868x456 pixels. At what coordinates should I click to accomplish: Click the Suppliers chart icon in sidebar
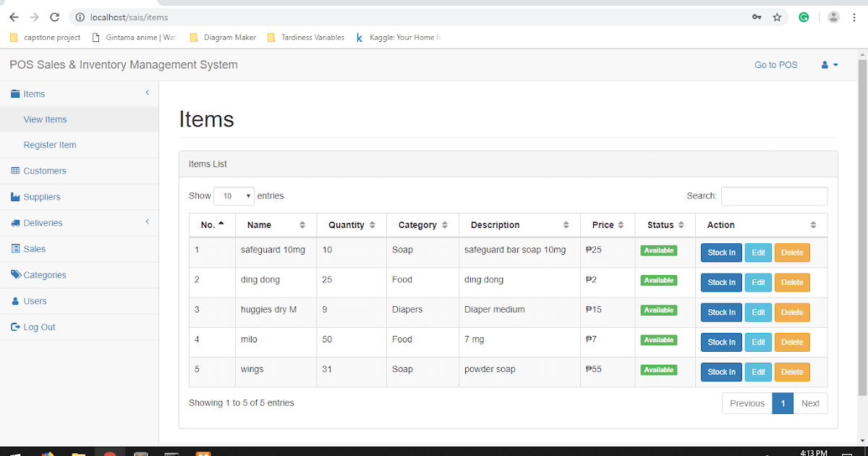click(x=16, y=197)
